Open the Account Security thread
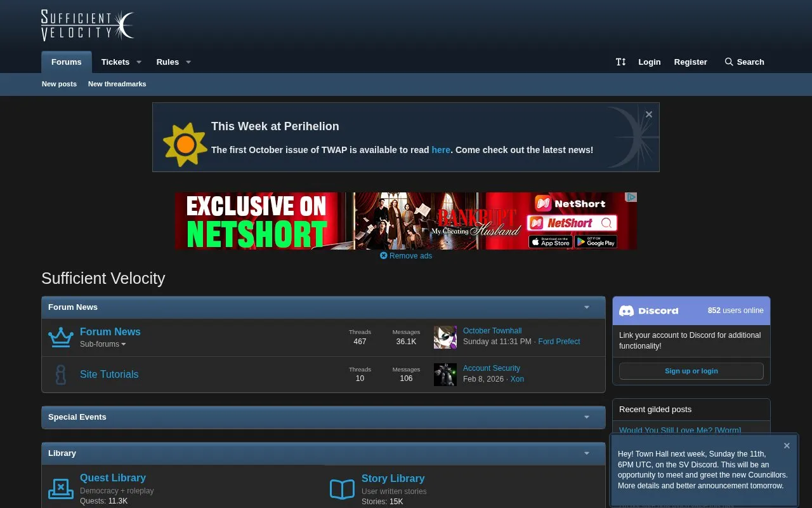This screenshot has width=812, height=508. [x=492, y=368]
